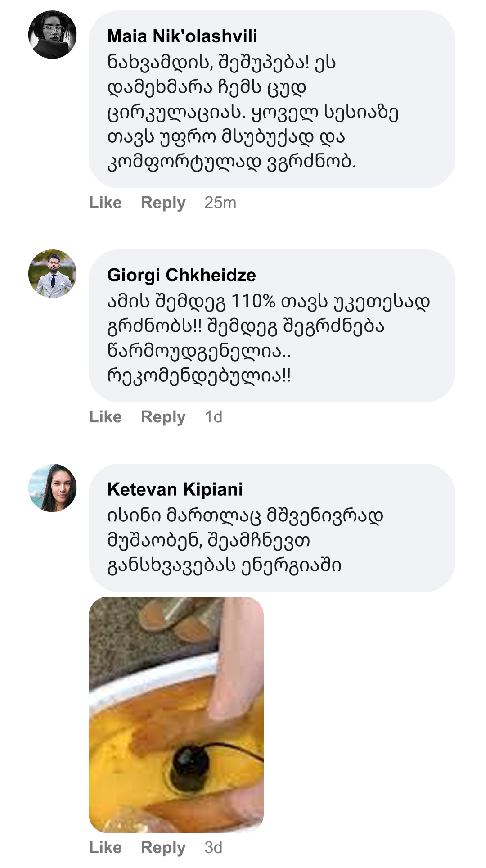Image resolution: width=486 pixels, height=868 pixels.
Task: Click the 1d timestamp on Giorgi's comment
Action: click(x=214, y=417)
